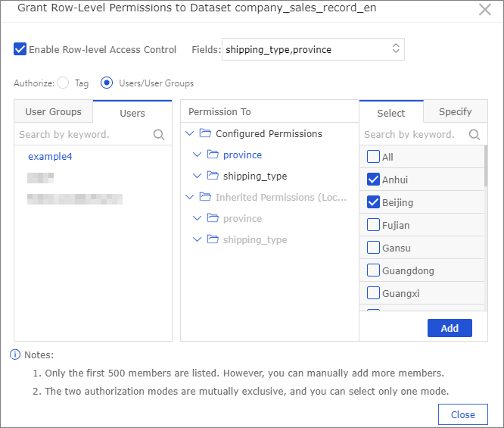Uncheck the Beijing checkbox
The image size is (504, 428).
(x=373, y=202)
